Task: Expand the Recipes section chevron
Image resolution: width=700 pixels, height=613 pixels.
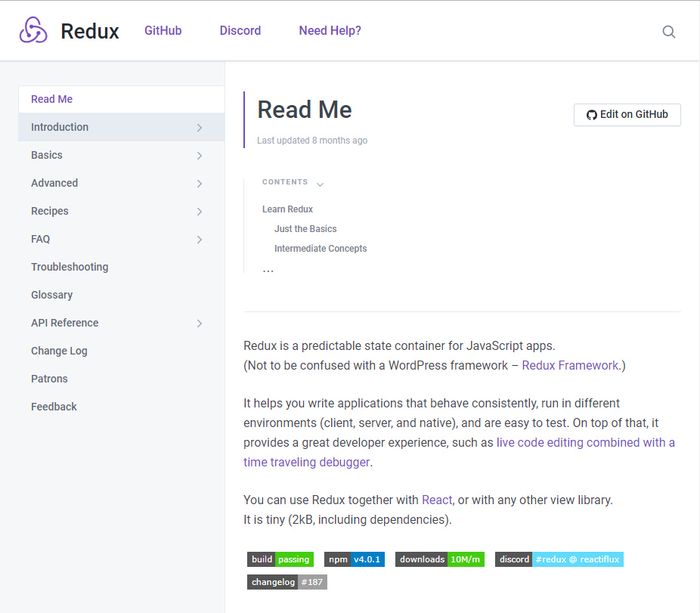Action: pyautogui.click(x=199, y=212)
